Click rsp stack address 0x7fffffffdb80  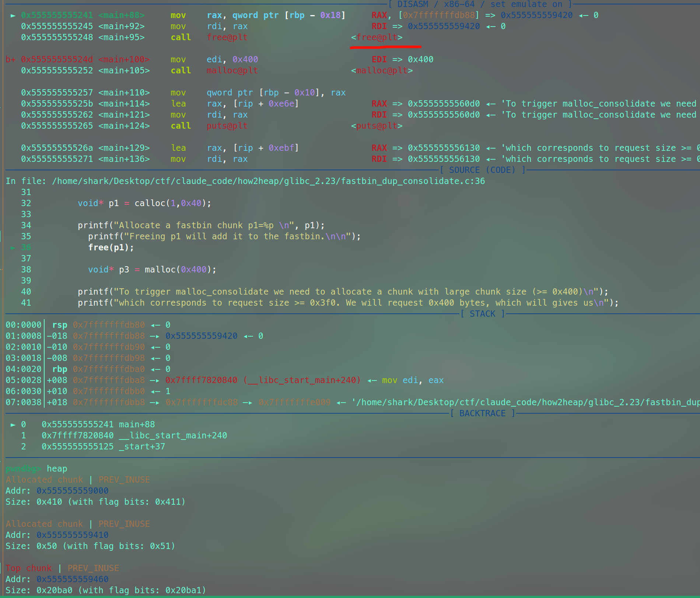(109, 325)
